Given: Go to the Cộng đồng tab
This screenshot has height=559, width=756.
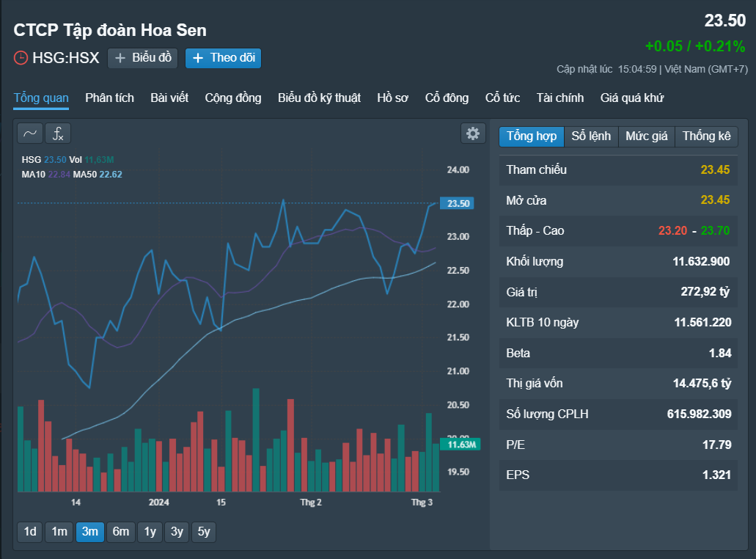Looking at the screenshot, I should pos(233,98).
